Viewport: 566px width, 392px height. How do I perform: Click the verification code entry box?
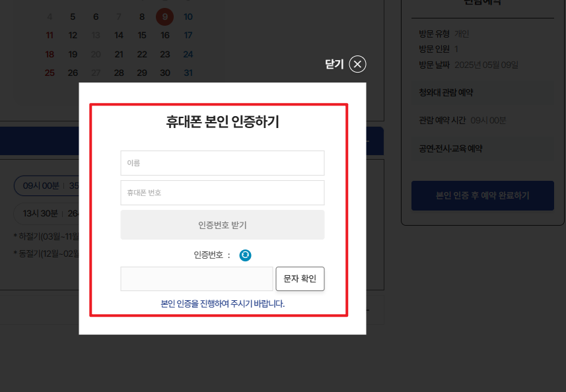(x=195, y=278)
